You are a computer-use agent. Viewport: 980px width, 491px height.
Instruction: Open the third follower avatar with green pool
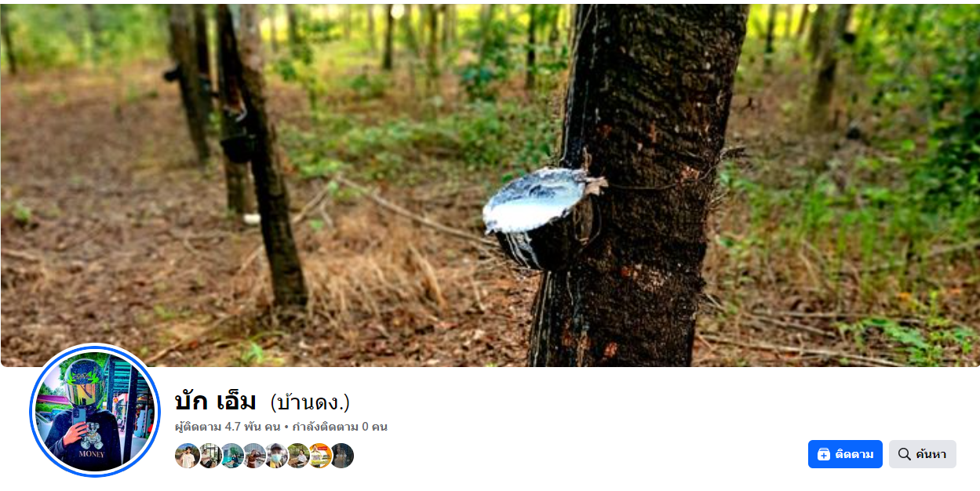pyautogui.click(x=231, y=456)
